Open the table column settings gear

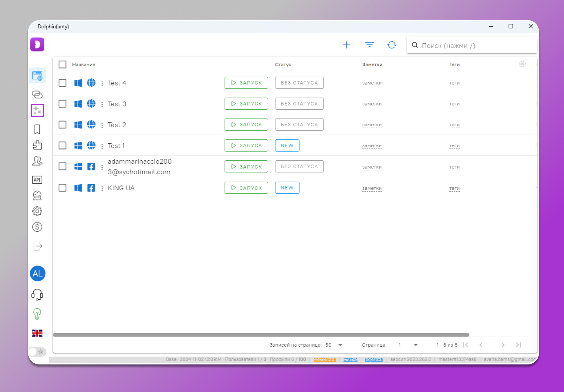pos(522,64)
